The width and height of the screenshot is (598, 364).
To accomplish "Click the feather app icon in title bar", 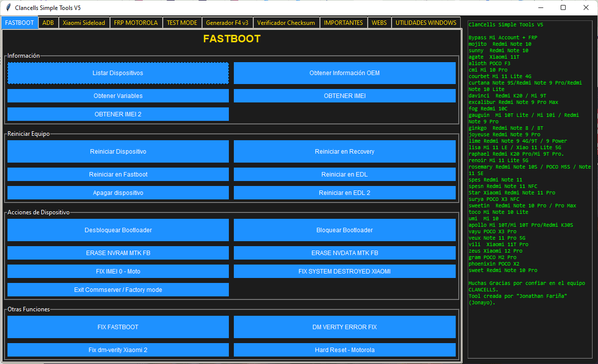I will (8, 8).
